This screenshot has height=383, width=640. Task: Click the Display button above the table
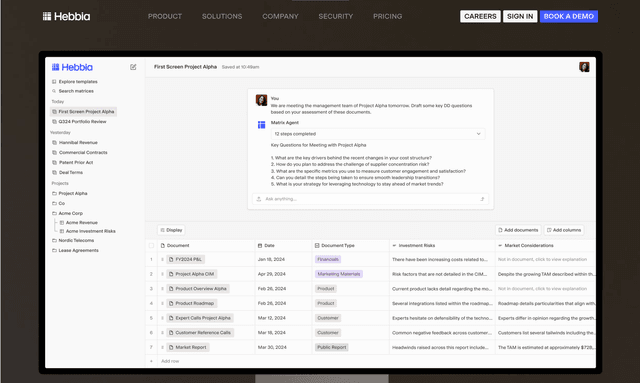click(x=171, y=230)
